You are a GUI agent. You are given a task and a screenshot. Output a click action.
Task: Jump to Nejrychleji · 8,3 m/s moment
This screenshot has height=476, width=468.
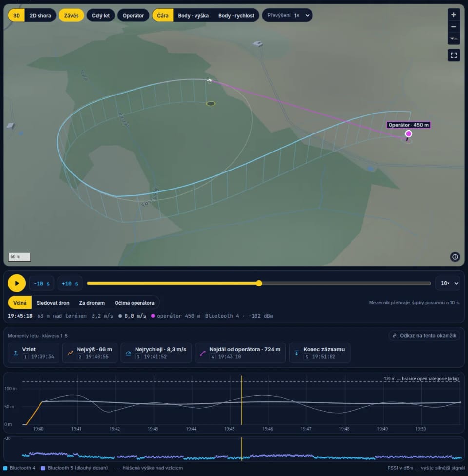click(x=156, y=353)
